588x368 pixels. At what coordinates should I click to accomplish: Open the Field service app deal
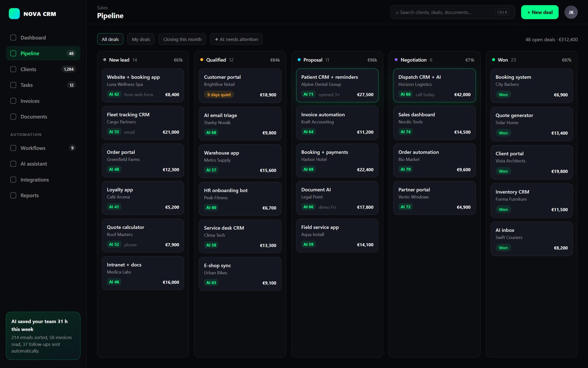point(337,236)
